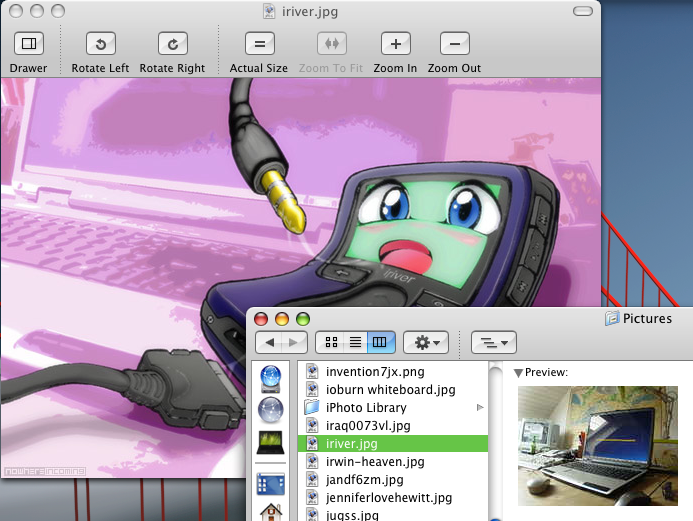This screenshot has height=521, width=693.
Task: Toggle toolbar using the iriver.jpg window pill button
Action: click(x=583, y=11)
